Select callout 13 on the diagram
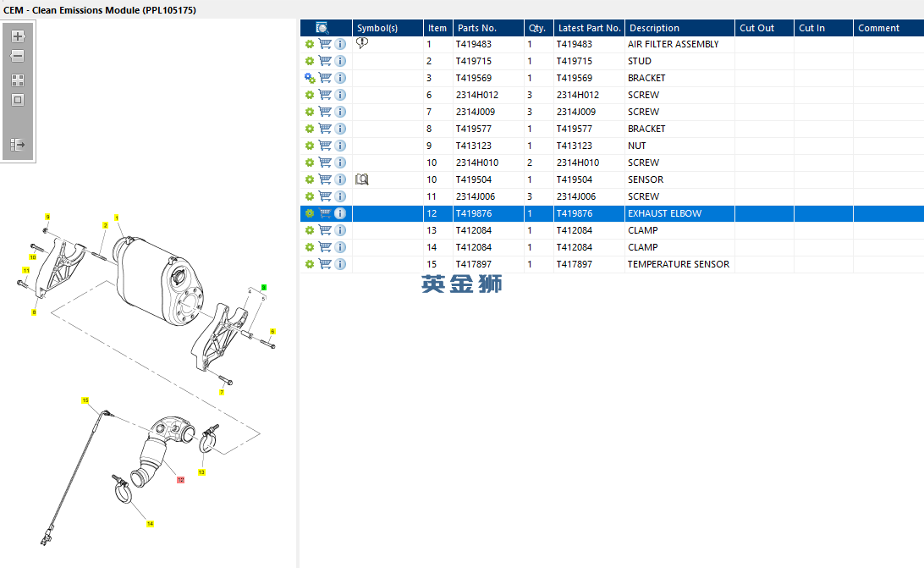Image resolution: width=924 pixels, height=568 pixels. pos(201,471)
